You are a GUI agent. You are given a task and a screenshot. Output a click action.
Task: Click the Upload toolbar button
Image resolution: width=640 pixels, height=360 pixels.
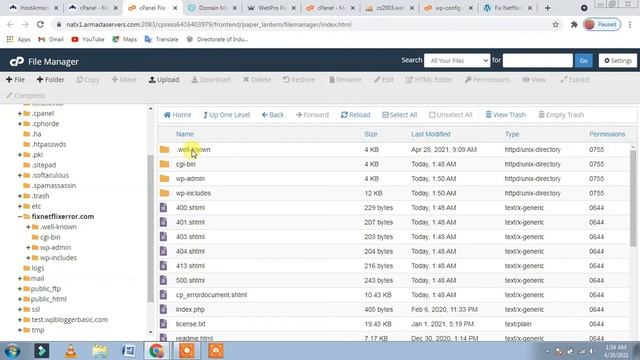pos(164,80)
